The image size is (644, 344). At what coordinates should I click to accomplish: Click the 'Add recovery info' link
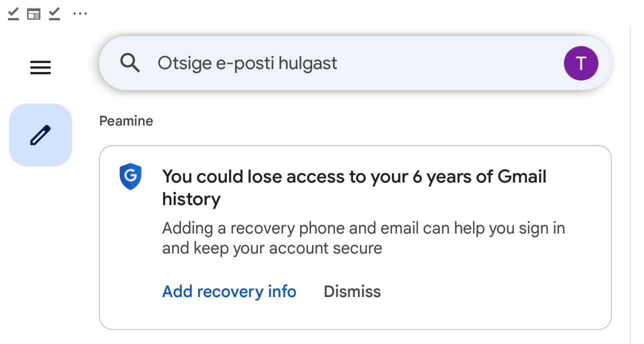click(229, 291)
